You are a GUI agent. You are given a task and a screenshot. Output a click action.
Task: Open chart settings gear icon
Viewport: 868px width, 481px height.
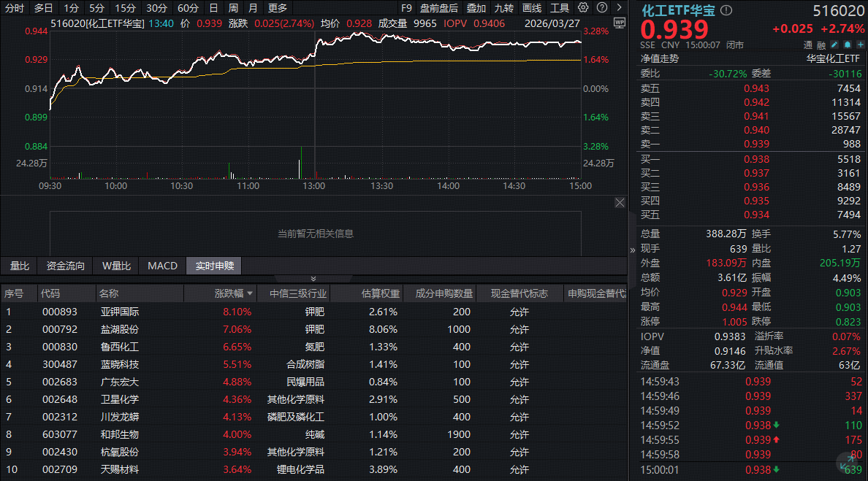click(x=583, y=8)
